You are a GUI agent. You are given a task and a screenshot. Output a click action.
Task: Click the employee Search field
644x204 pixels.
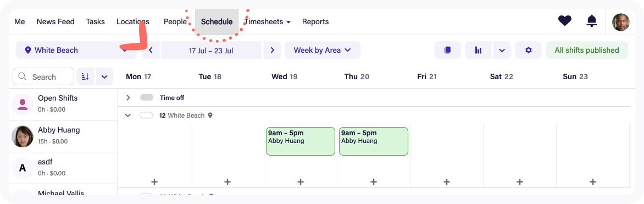(43, 76)
